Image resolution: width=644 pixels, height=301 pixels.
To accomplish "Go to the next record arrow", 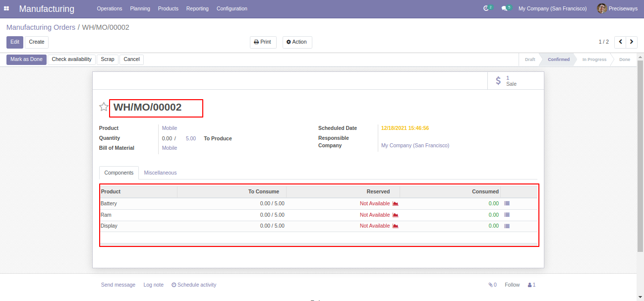I will click(632, 42).
